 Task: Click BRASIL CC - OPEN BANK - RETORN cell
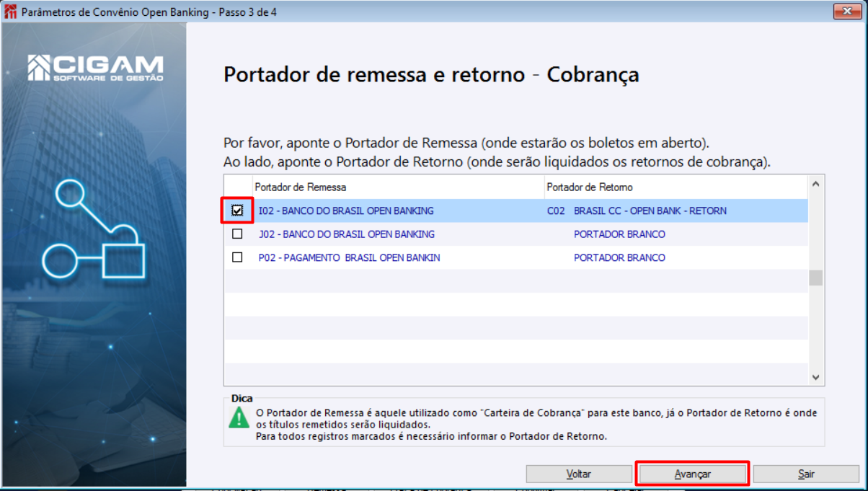(x=650, y=211)
